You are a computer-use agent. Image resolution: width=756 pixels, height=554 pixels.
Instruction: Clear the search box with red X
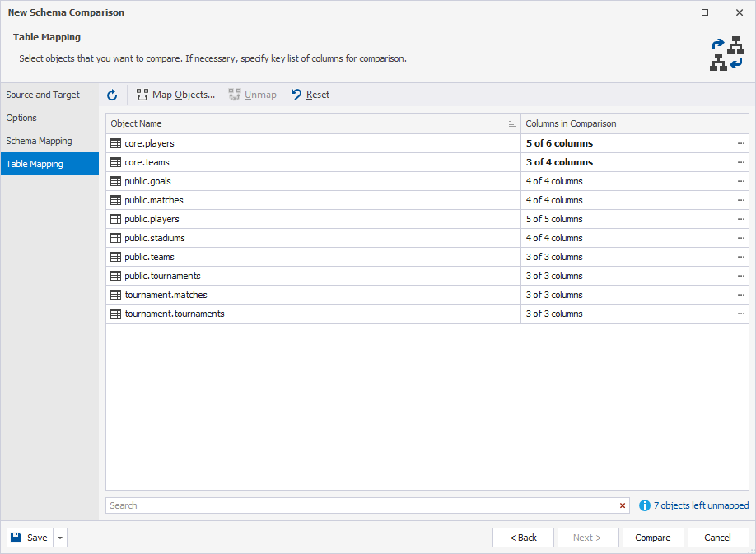(623, 505)
